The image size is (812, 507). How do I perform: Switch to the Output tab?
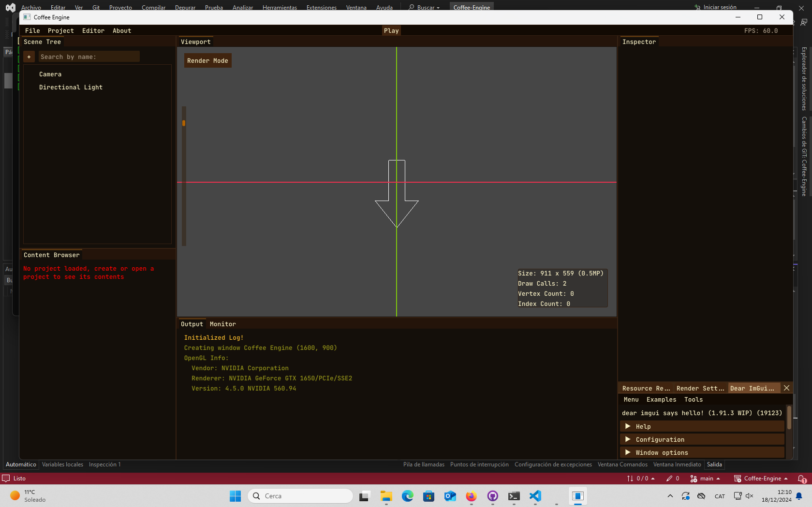tap(192, 324)
